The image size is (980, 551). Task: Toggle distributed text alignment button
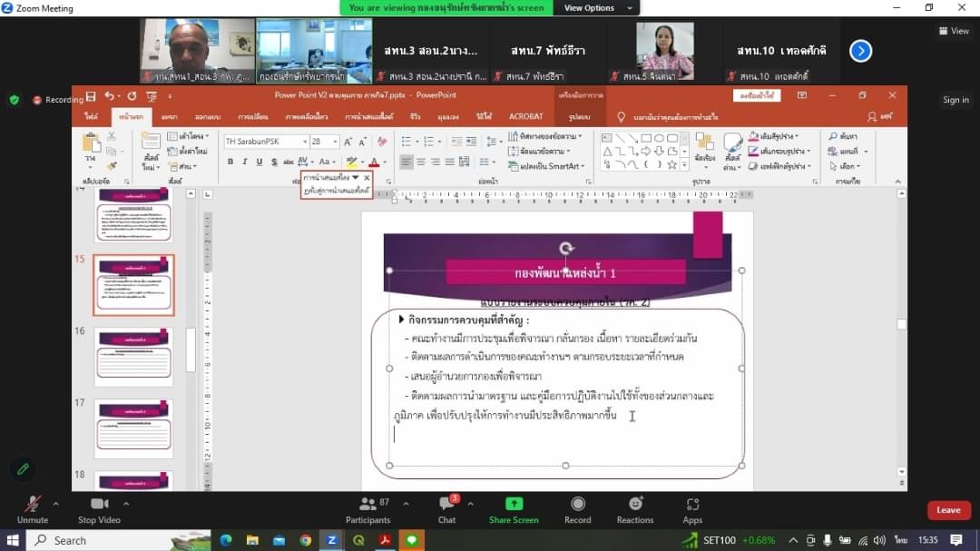465,162
